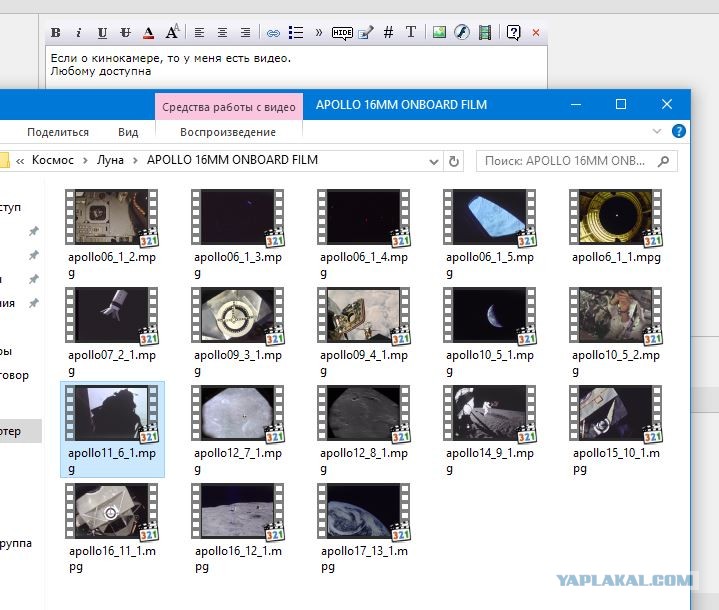Navigate to Космос folder in breadcrumb

53,160
